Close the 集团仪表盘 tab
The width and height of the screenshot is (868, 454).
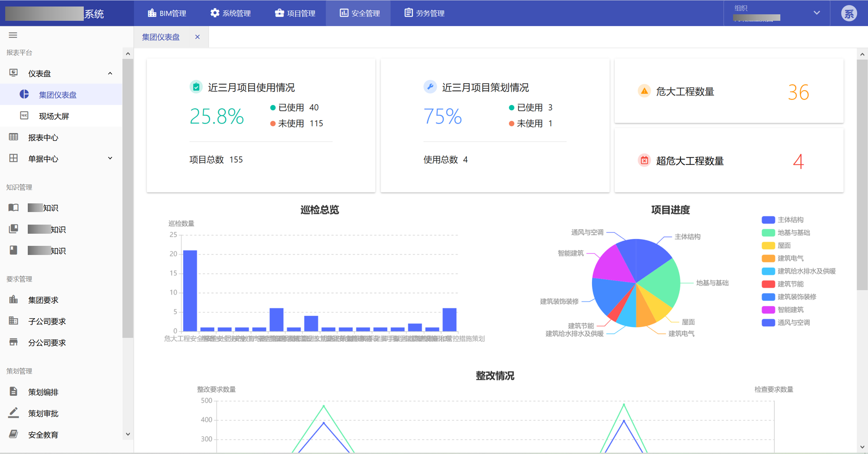coord(197,37)
